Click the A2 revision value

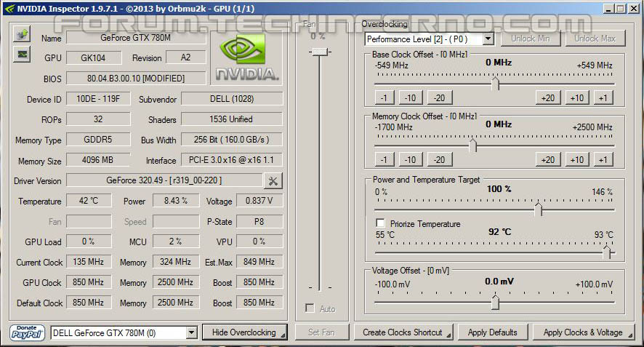(185, 57)
